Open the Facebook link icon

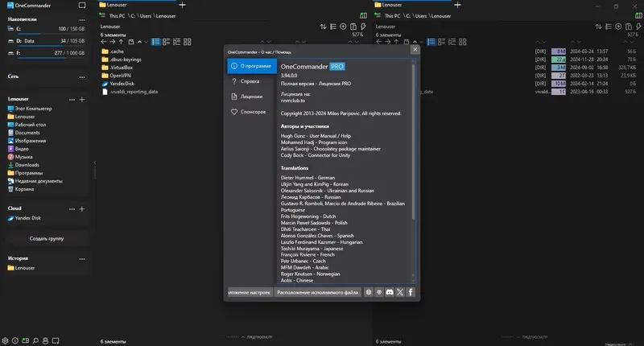(x=411, y=292)
